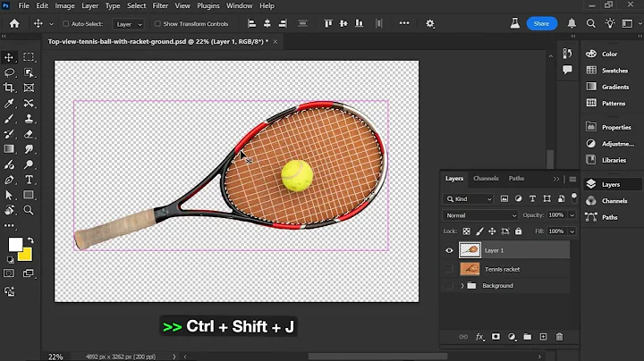Toggle lock transparent pixels

click(466, 231)
